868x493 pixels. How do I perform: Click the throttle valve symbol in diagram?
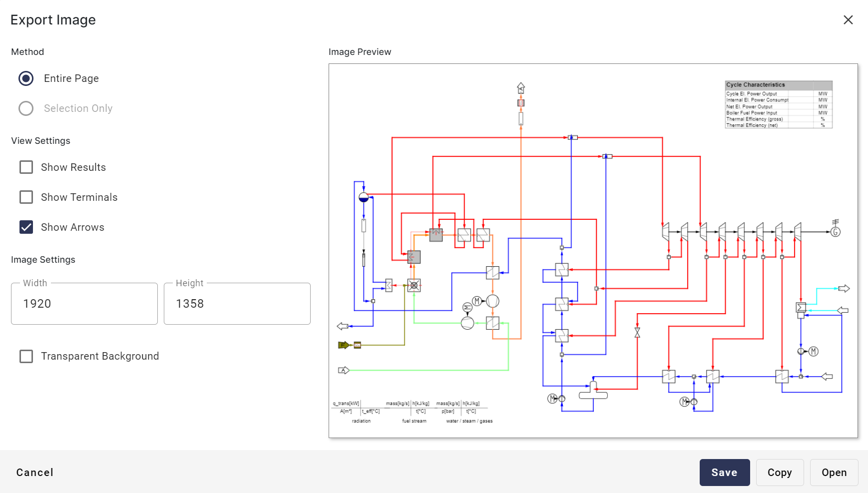[x=637, y=333]
